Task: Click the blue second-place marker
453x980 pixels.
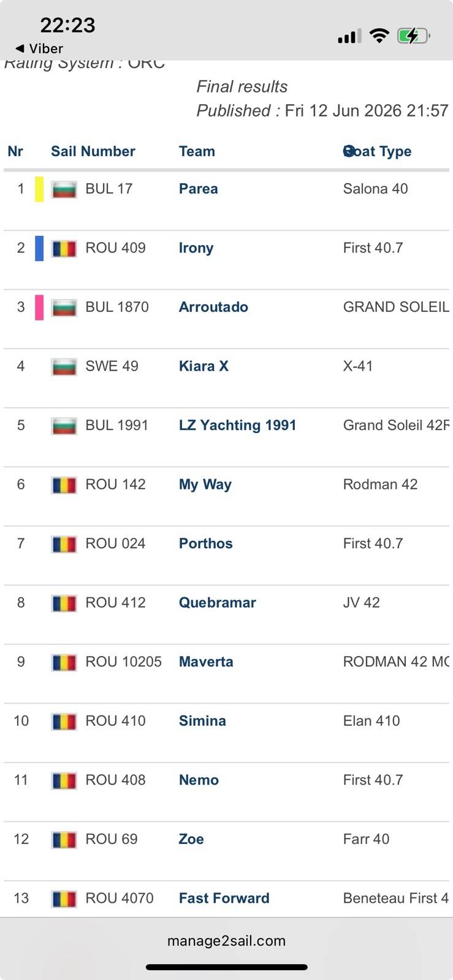Action: coord(39,248)
